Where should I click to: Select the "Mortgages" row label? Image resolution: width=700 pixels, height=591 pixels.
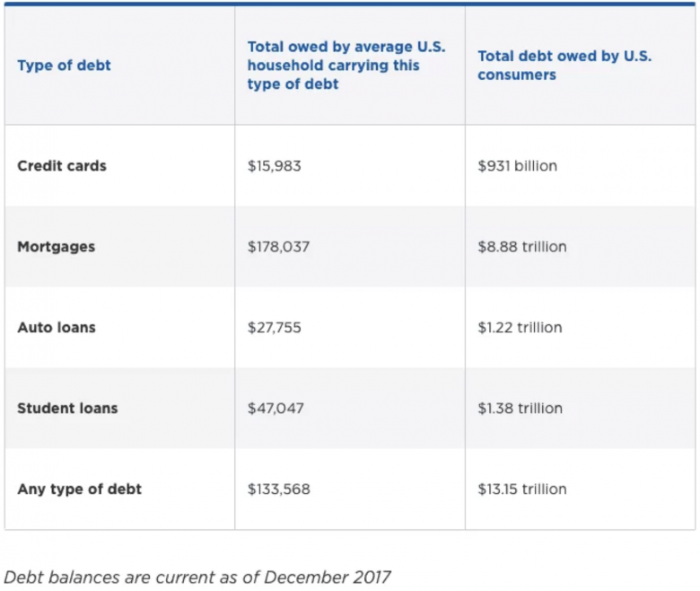(56, 247)
